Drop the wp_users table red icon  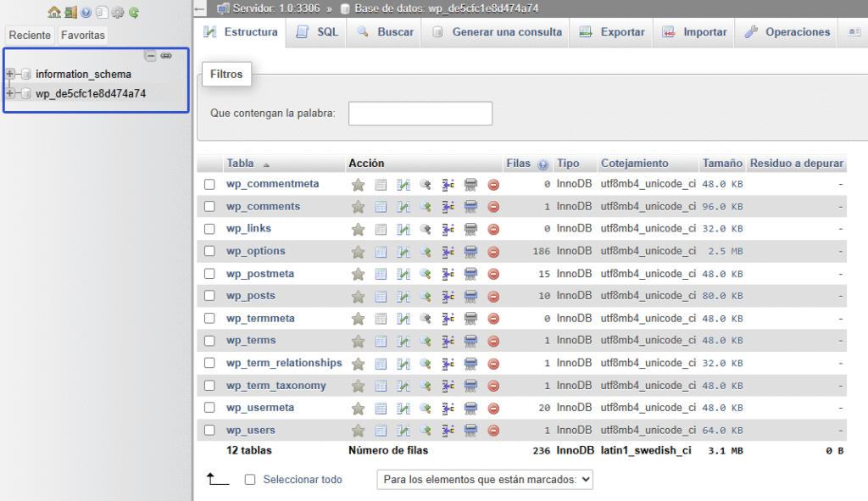click(493, 431)
